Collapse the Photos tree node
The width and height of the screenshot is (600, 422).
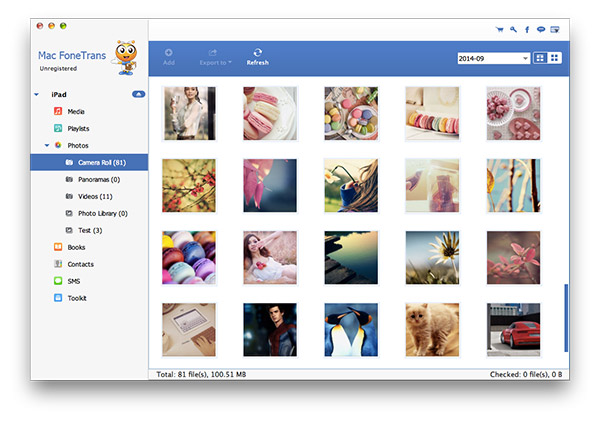click(46, 145)
